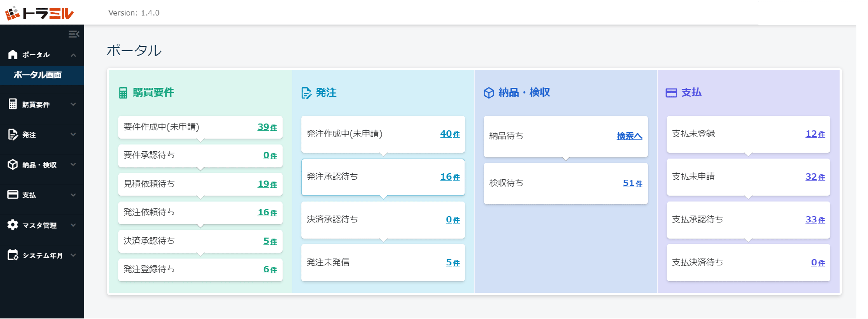The width and height of the screenshot is (868, 319).
Task: Click the calendar icon for システム年月
Action: click(13, 255)
